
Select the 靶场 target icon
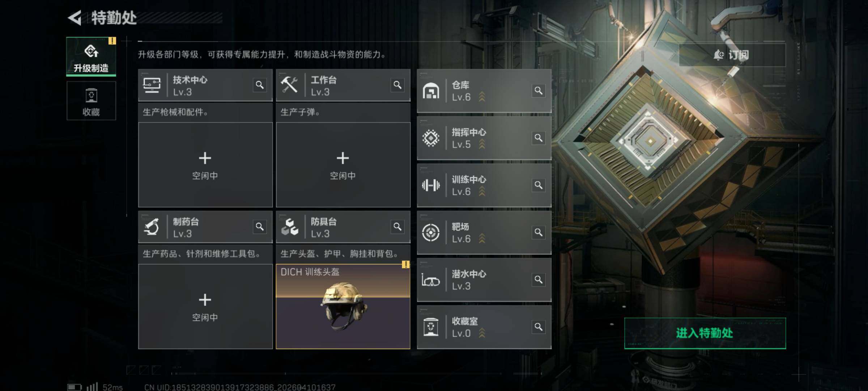point(431,232)
